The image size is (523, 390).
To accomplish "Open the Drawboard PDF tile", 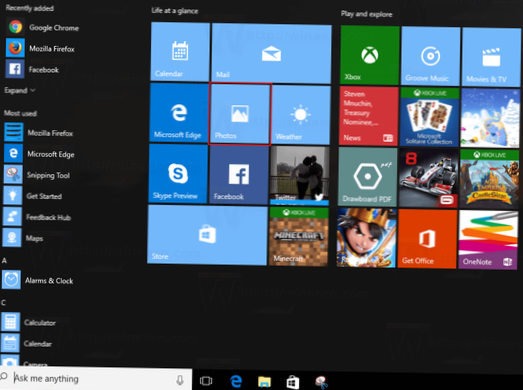I will coord(368,177).
